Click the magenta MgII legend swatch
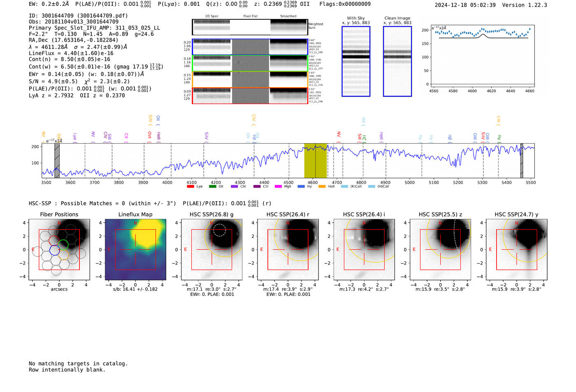The image size is (576, 392). (279, 186)
